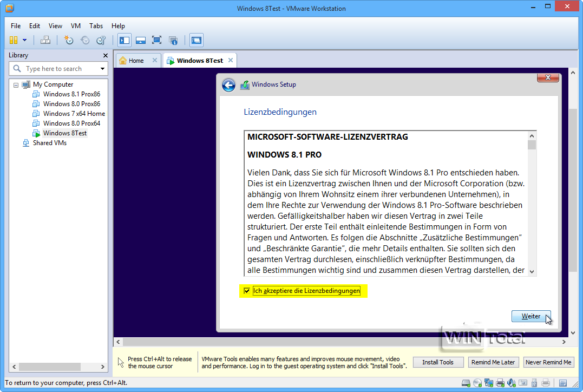Switch to the Home tab
Screen dimensions: 583x392
(136, 61)
